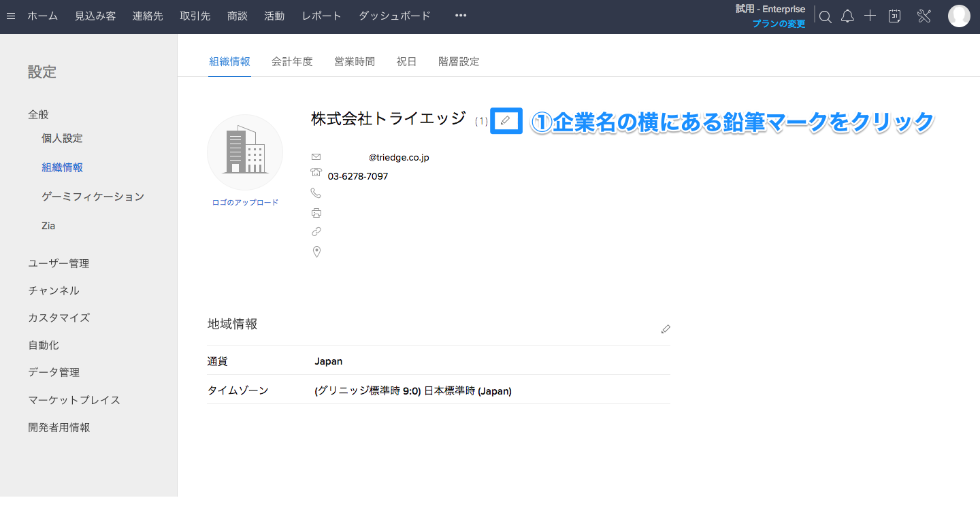Click the 通貨 row label

point(218,361)
